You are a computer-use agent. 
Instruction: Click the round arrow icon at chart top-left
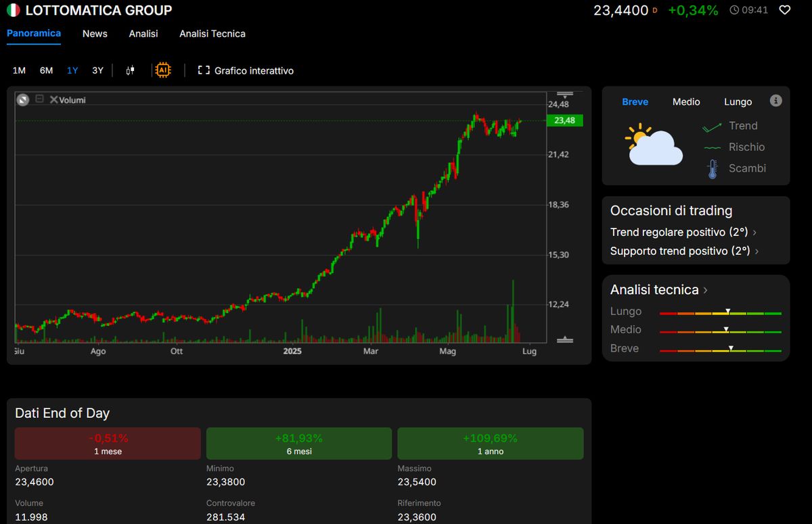[23, 99]
